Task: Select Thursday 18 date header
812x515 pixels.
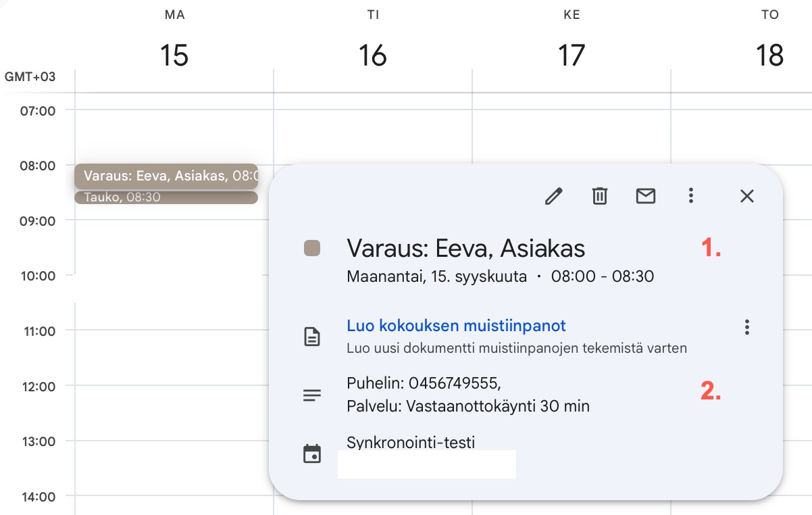Action: click(x=770, y=55)
